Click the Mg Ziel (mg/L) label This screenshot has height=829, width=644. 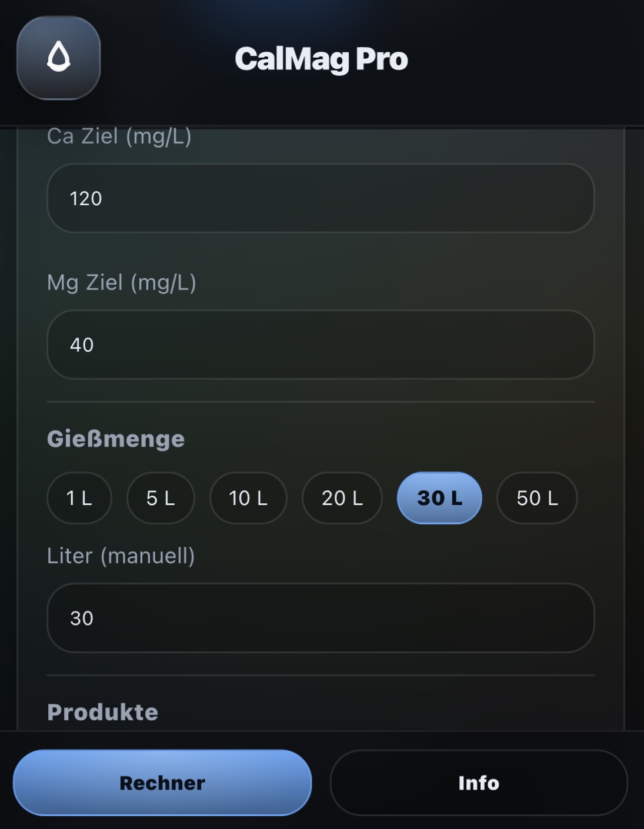pos(122,282)
